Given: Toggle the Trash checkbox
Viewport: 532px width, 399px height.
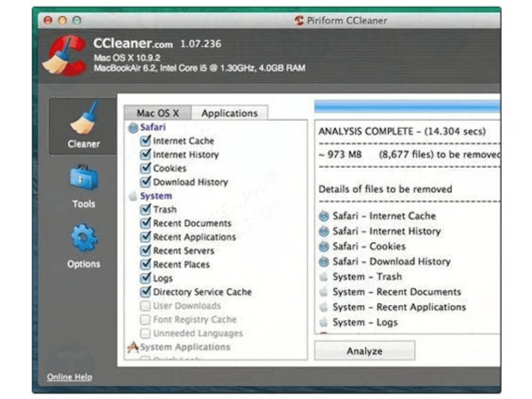Looking at the screenshot, I should (x=145, y=210).
